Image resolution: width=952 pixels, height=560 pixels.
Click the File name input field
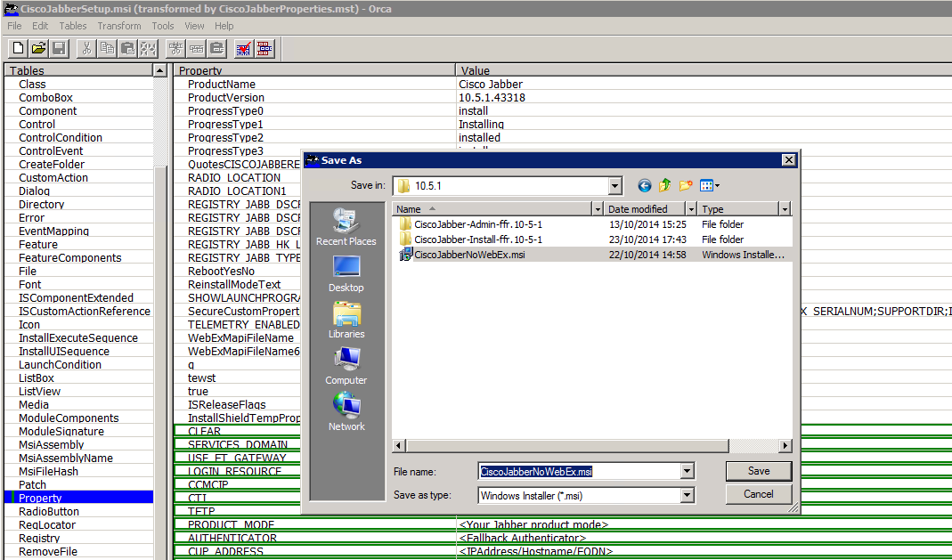click(x=579, y=472)
